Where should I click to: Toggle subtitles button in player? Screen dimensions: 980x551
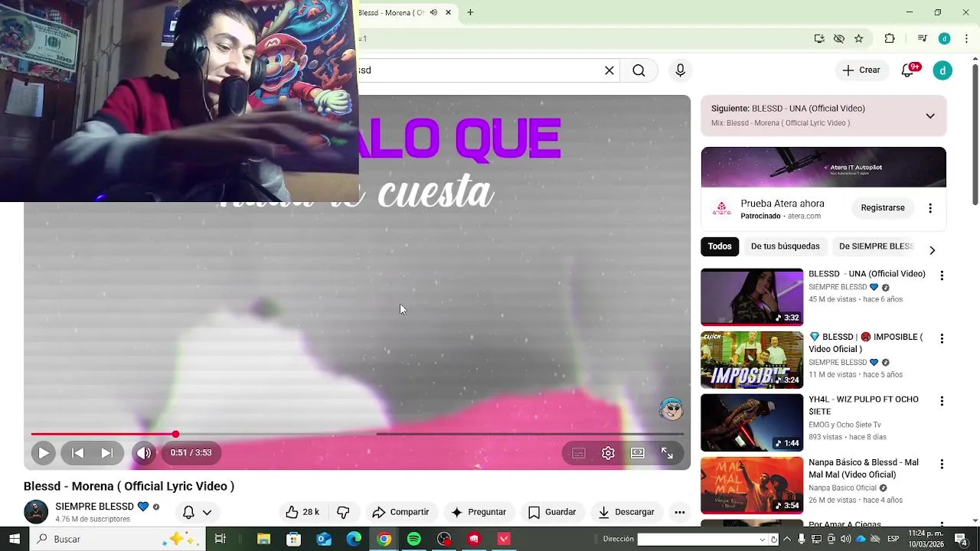click(x=579, y=453)
